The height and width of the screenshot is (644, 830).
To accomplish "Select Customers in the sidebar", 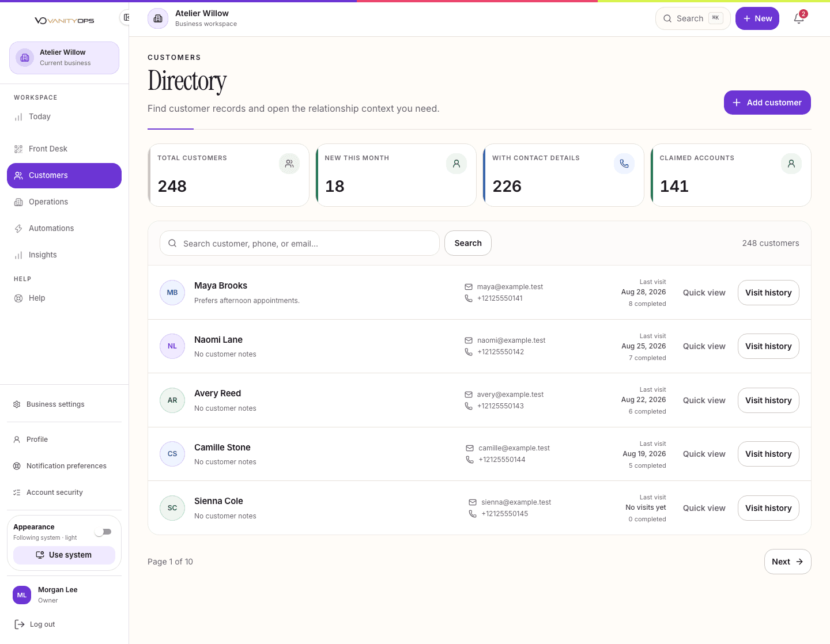I will coord(64,176).
